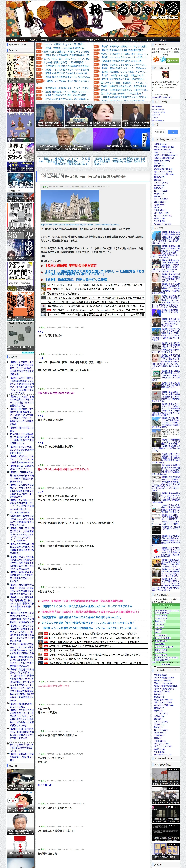Open related link TSMC社長「おい日本政府！
Image resolution: width=186 pixels, height=868 pixels.
click(x=90, y=612)
